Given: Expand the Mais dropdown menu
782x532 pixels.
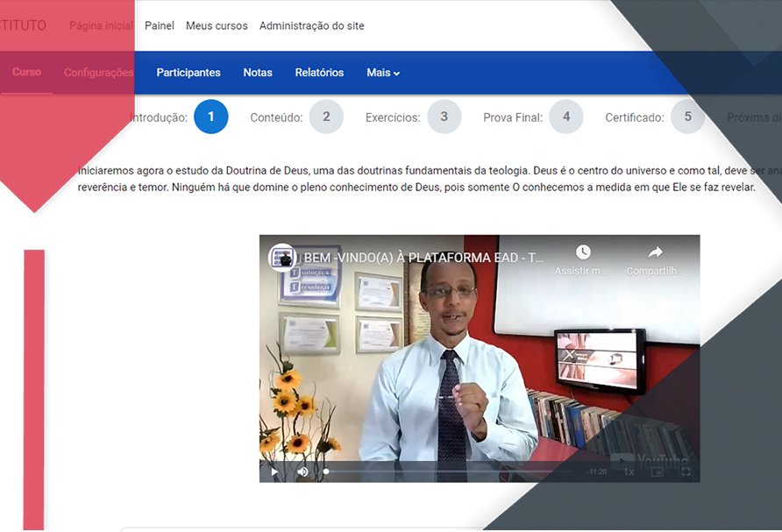Looking at the screenshot, I should 383,73.
